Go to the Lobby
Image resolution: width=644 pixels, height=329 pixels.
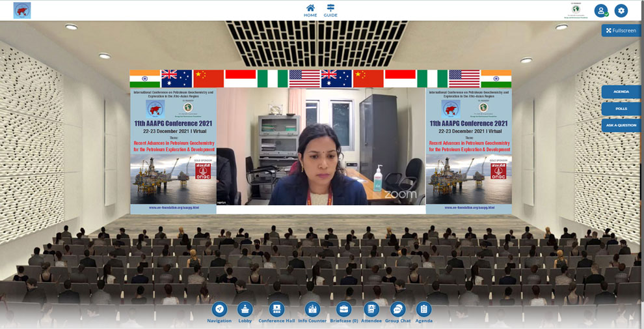pos(245,313)
